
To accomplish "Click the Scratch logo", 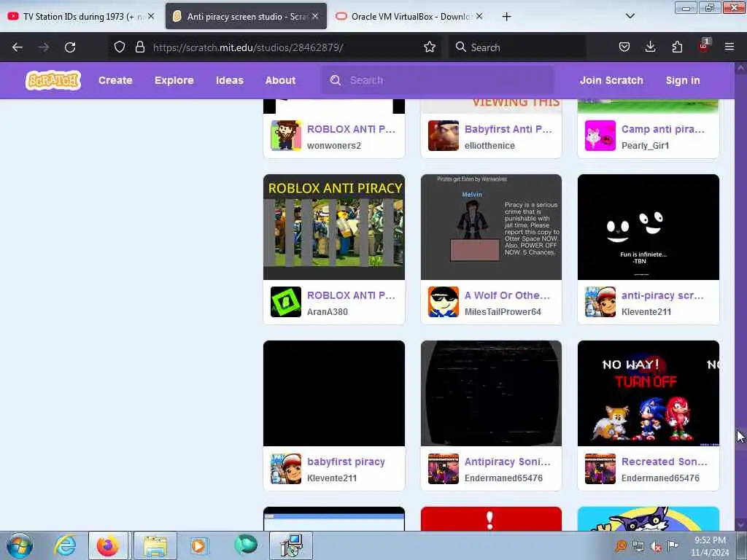I will point(53,80).
